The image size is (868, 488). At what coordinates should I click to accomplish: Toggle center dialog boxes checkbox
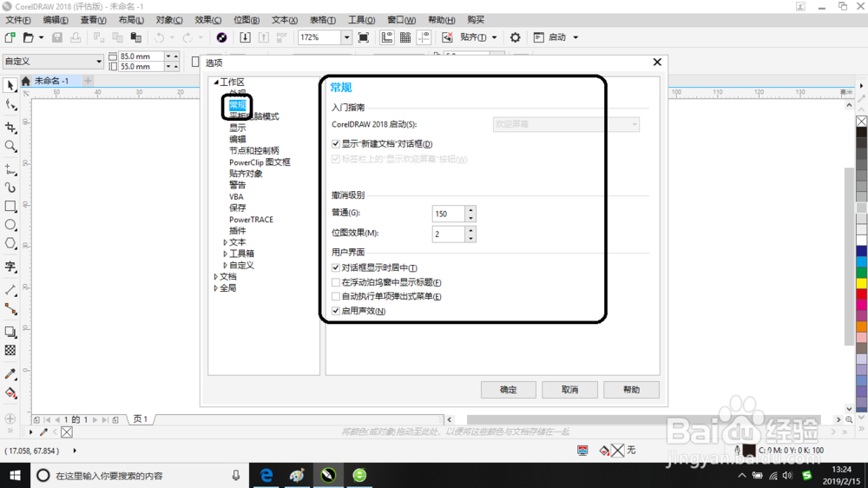point(335,267)
